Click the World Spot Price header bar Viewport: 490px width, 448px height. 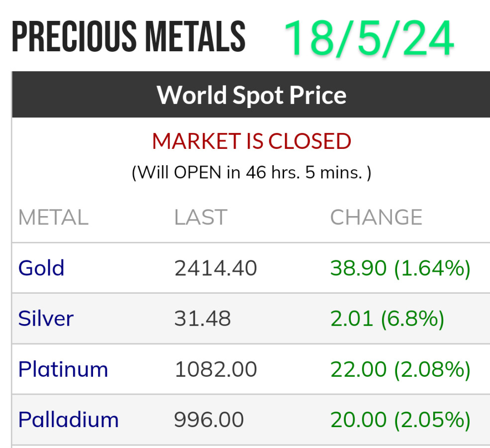(x=251, y=95)
